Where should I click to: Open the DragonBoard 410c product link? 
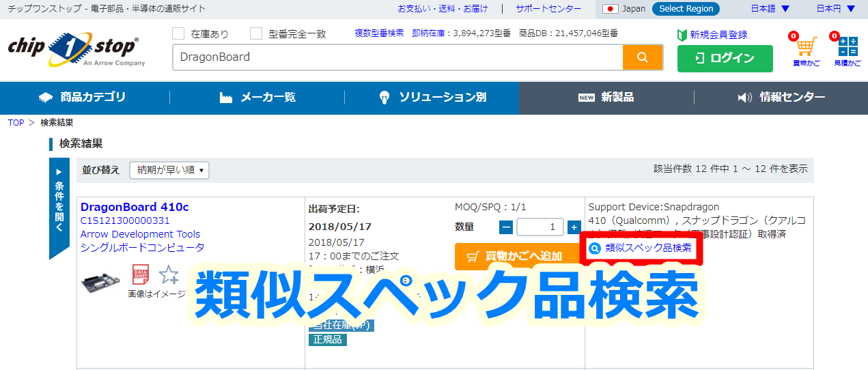(135, 207)
